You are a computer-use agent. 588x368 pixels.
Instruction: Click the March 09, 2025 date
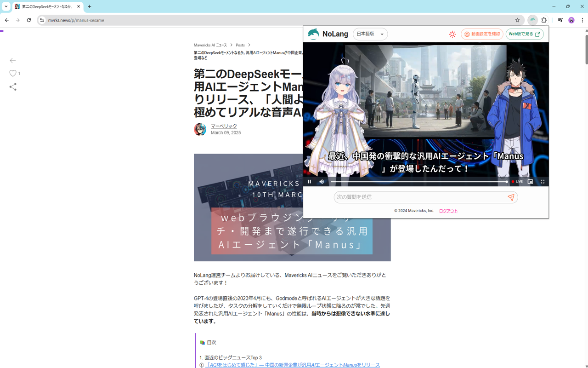(x=226, y=133)
